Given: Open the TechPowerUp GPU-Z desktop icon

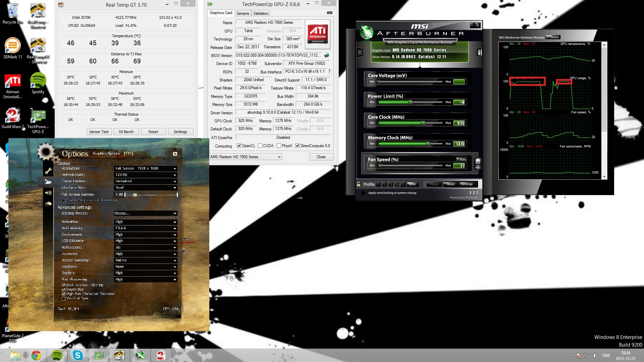Looking at the screenshot, I should (x=38, y=121).
